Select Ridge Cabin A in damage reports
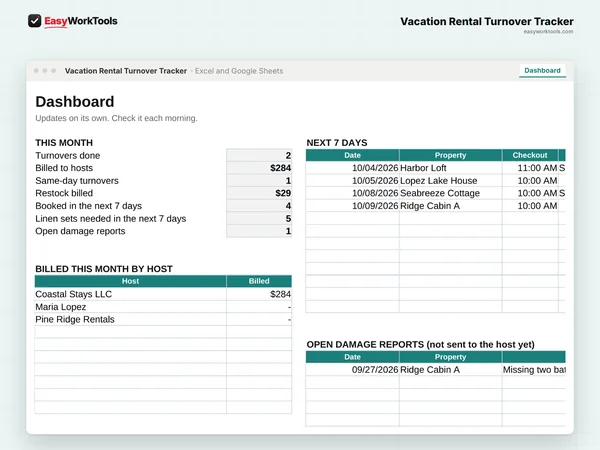 [450, 370]
